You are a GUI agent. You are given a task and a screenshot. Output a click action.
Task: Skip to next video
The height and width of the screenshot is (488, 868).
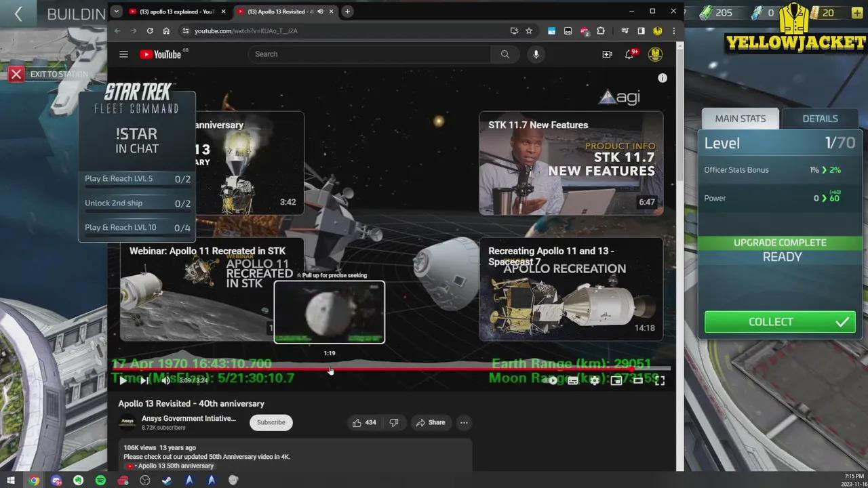(x=144, y=380)
